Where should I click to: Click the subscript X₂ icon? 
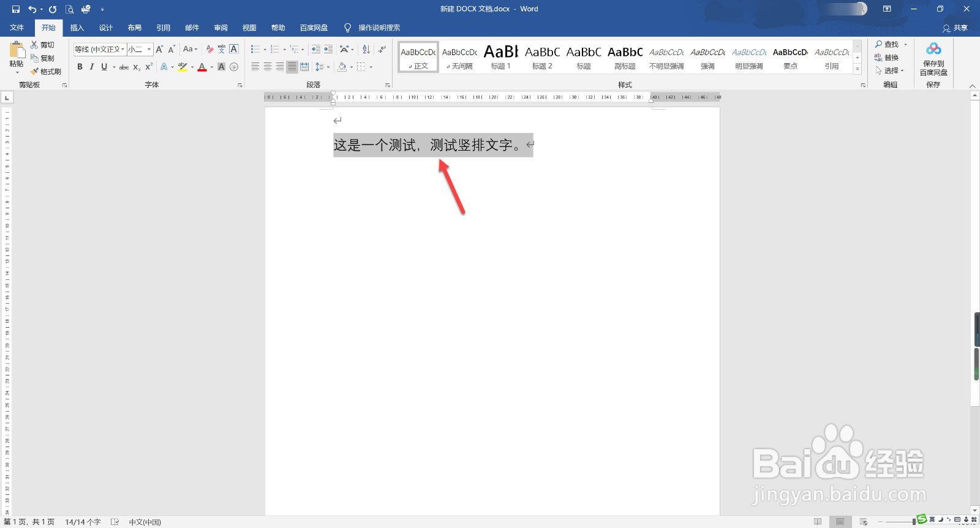(x=137, y=67)
